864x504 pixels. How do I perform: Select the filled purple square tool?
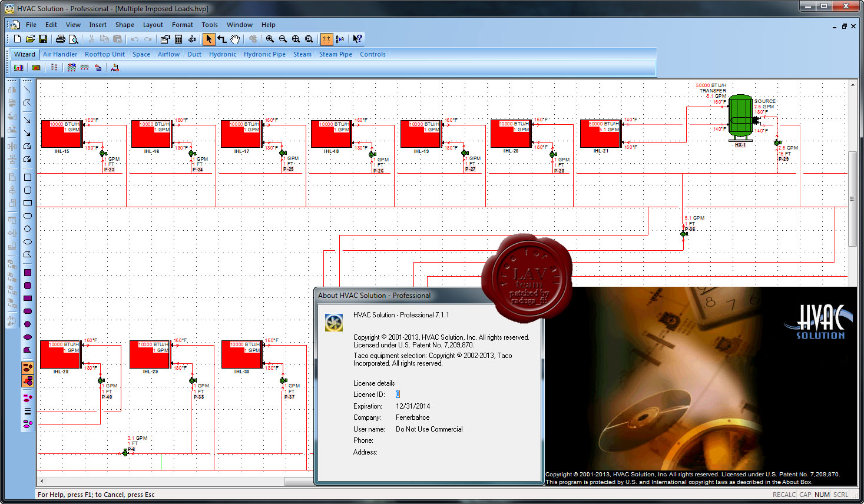click(27, 272)
